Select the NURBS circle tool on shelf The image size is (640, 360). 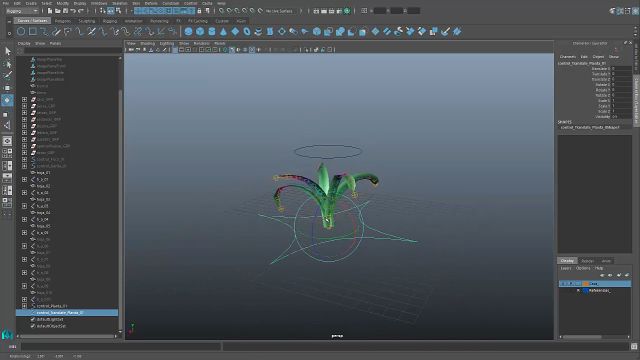click(21, 31)
